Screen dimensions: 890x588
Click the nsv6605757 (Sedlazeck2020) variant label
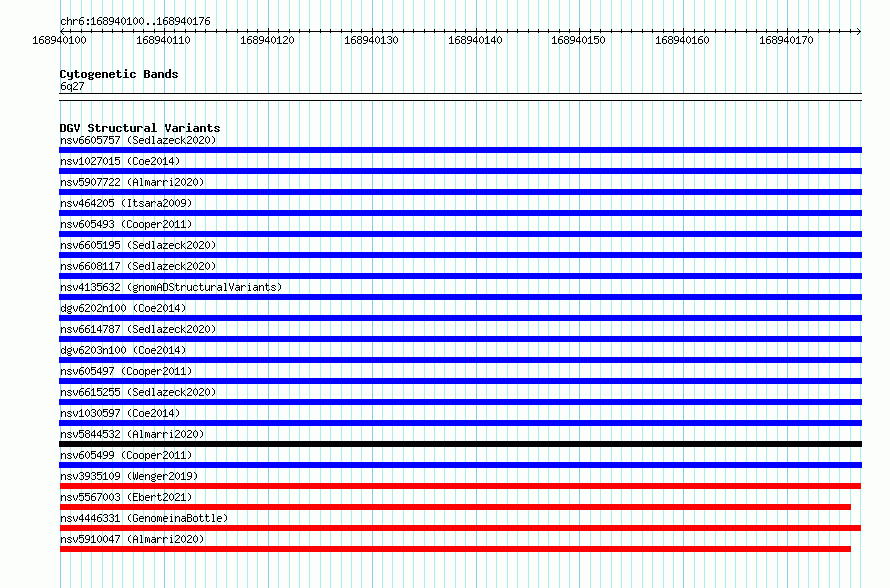[138, 140]
